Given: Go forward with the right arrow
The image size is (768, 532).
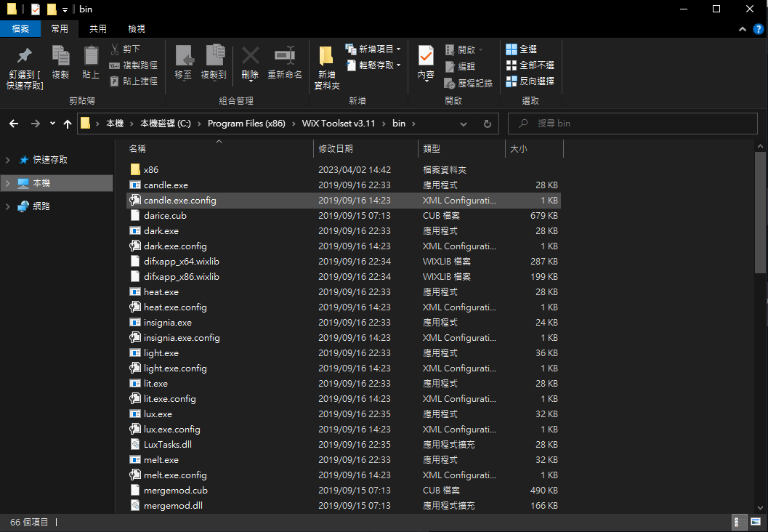Looking at the screenshot, I should (x=36, y=124).
